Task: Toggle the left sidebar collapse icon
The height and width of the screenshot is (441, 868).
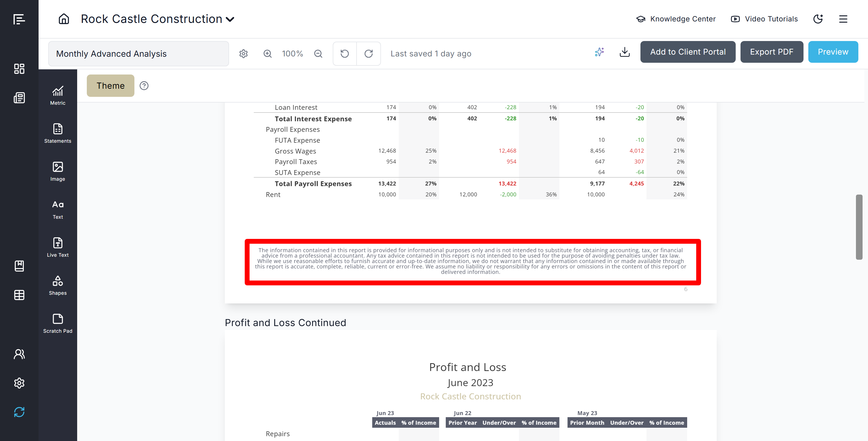Action: (19, 19)
